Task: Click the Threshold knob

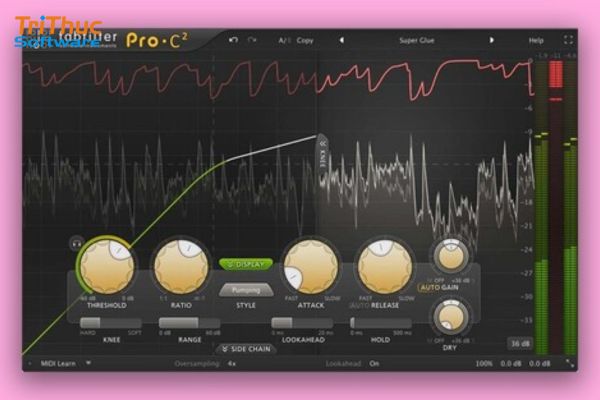Action: (x=107, y=266)
